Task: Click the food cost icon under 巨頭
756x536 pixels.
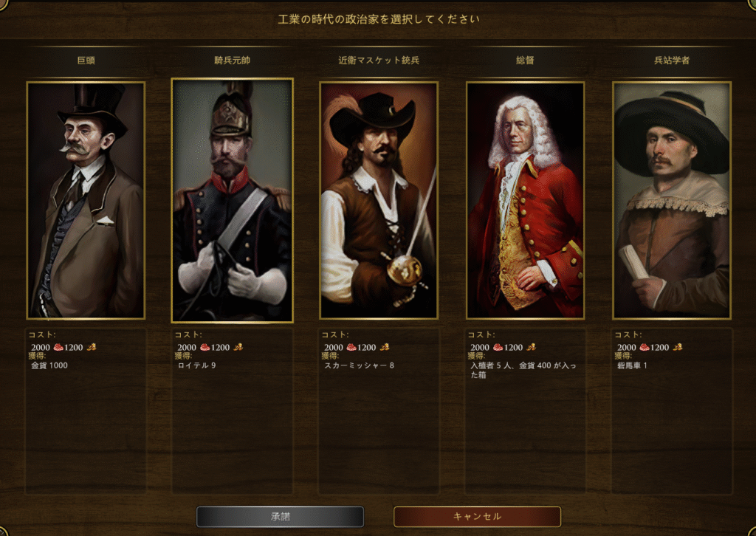Action: [x=58, y=347]
